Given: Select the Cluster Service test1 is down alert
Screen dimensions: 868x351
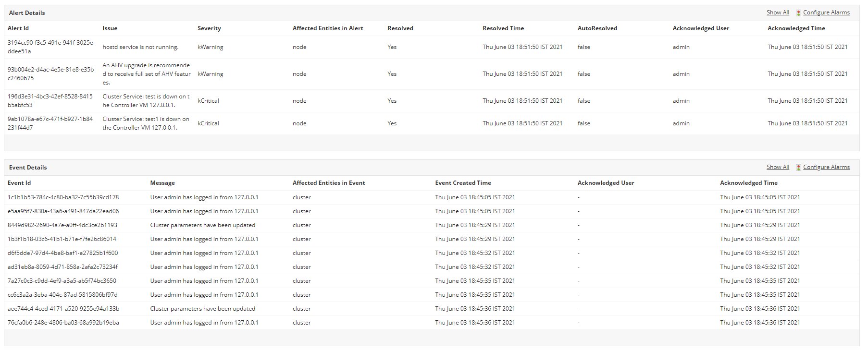Looking at the screenshot, I should click(x=146, y=123).
